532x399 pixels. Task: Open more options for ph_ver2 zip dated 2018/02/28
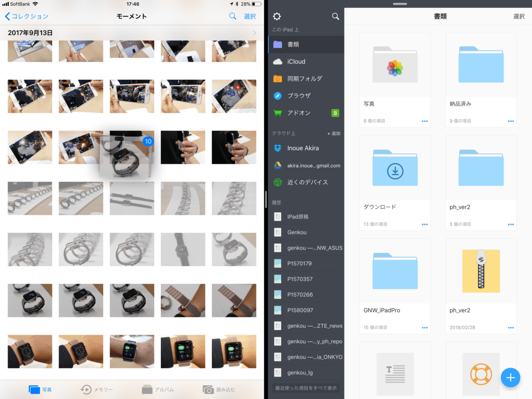pyautogui.click(x=511, y=328)
